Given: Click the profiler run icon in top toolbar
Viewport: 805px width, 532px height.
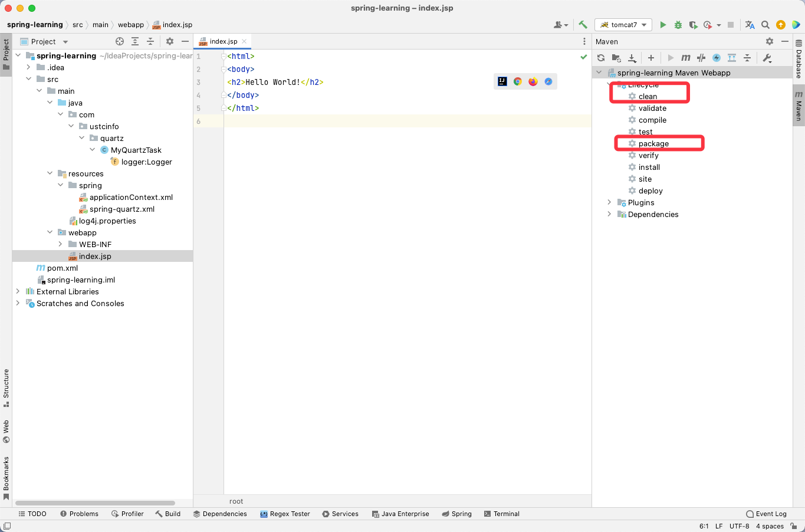Looking at the screenshot, I should point(708,25).
